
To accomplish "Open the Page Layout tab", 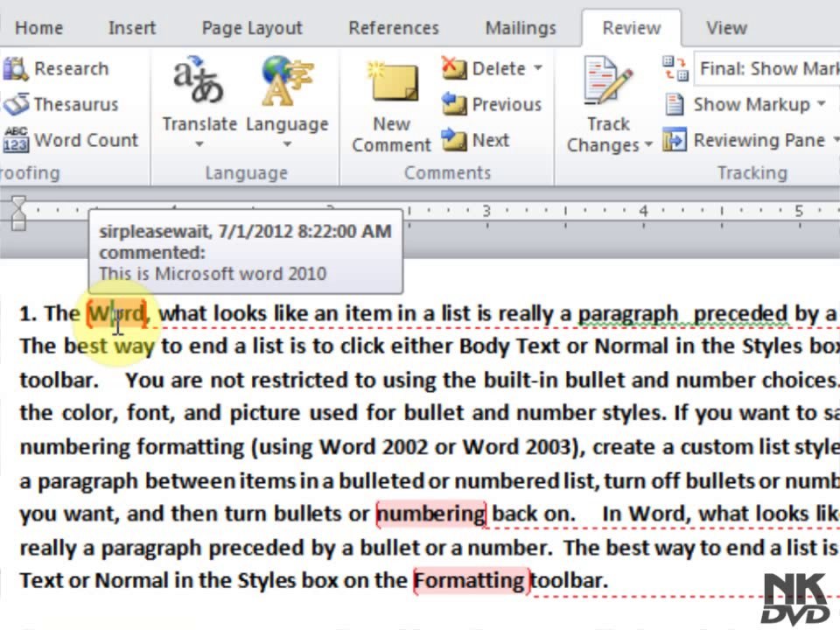I will 252,28.
